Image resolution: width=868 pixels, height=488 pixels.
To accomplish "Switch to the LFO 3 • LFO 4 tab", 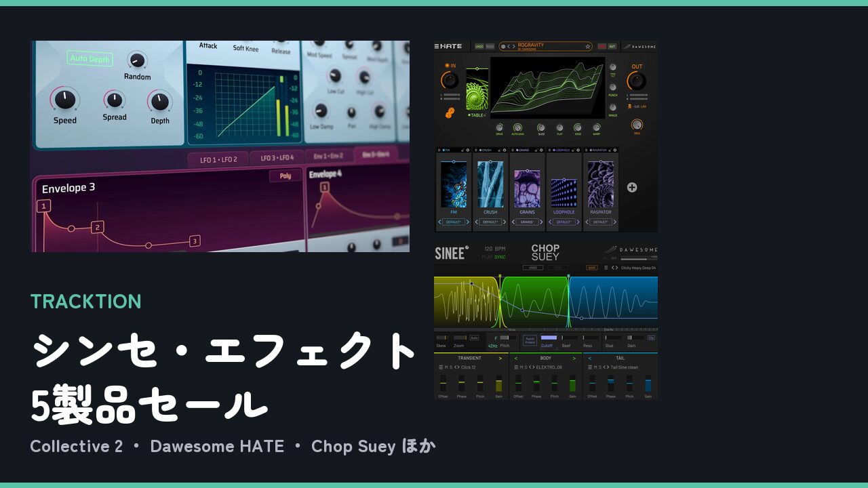I will pyautogui.click(x=275, y=158).
